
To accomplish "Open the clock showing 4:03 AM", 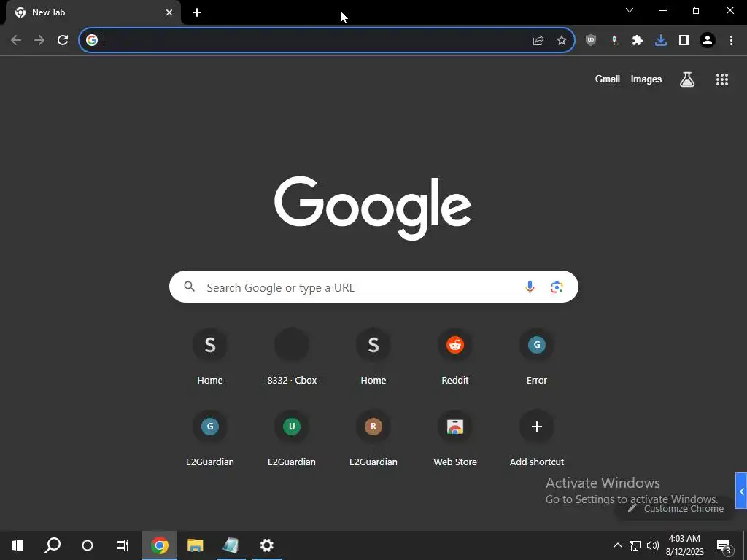I will coord(684,545).
